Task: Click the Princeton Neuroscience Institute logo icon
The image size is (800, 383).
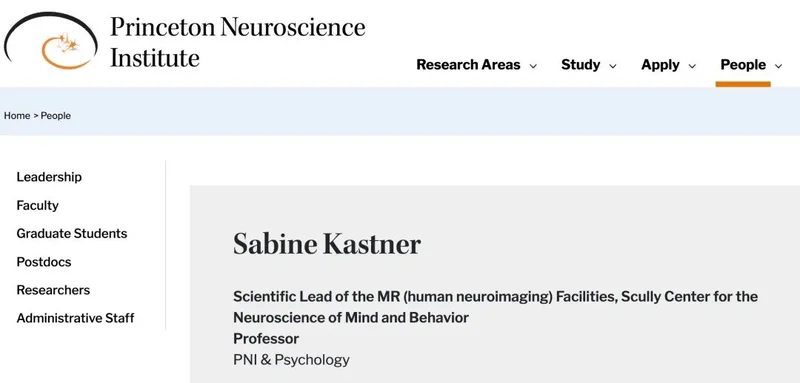Action: pyautogui.click(x=51, y=41)
